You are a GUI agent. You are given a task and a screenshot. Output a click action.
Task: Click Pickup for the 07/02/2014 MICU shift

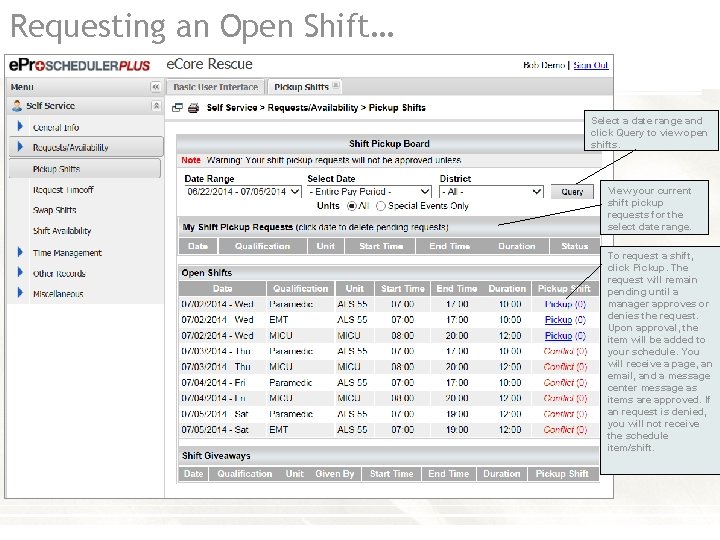[558, 336]
